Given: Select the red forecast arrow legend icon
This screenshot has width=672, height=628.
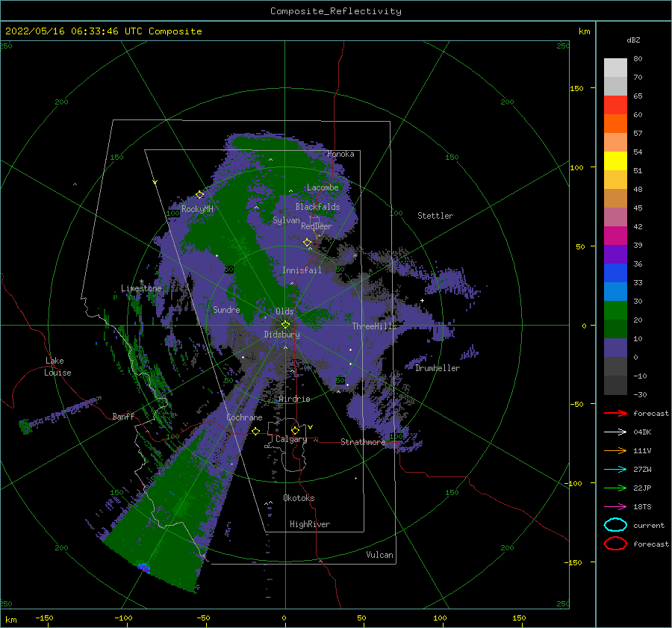Looking at the screenshot, I should [x=615, y=413].
